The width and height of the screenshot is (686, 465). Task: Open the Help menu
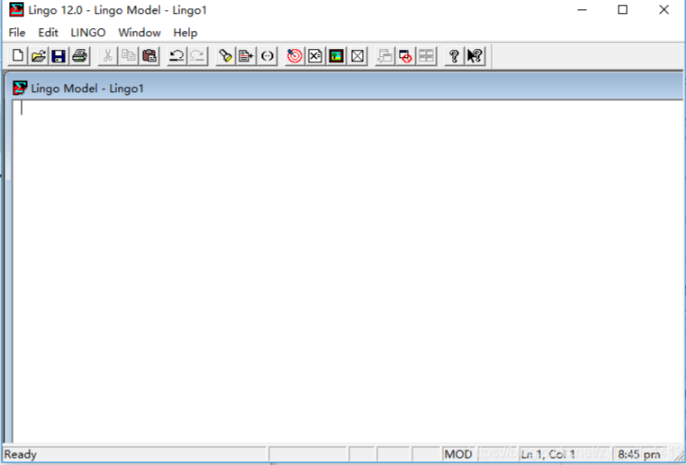[x=185, y=32]
